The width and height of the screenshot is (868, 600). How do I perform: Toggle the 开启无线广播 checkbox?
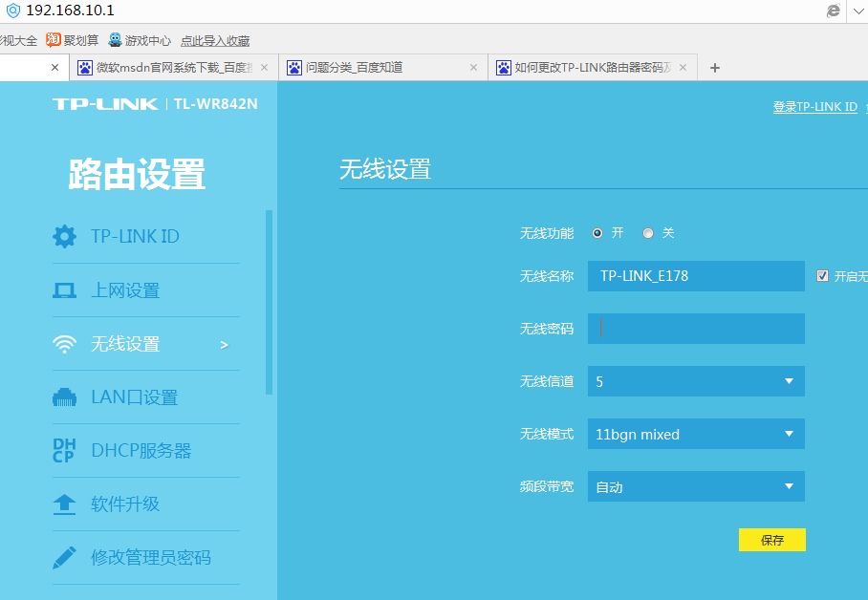click(823, 276)
